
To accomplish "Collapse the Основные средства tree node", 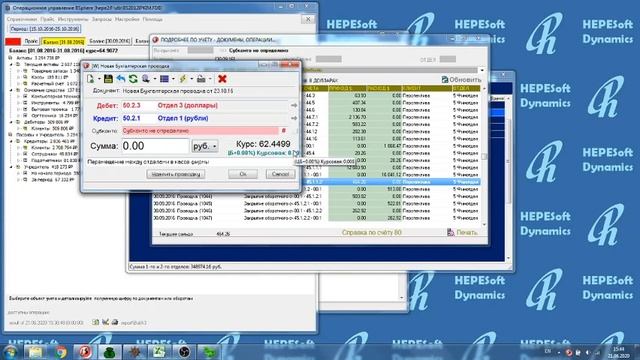I will pos(11,90).
